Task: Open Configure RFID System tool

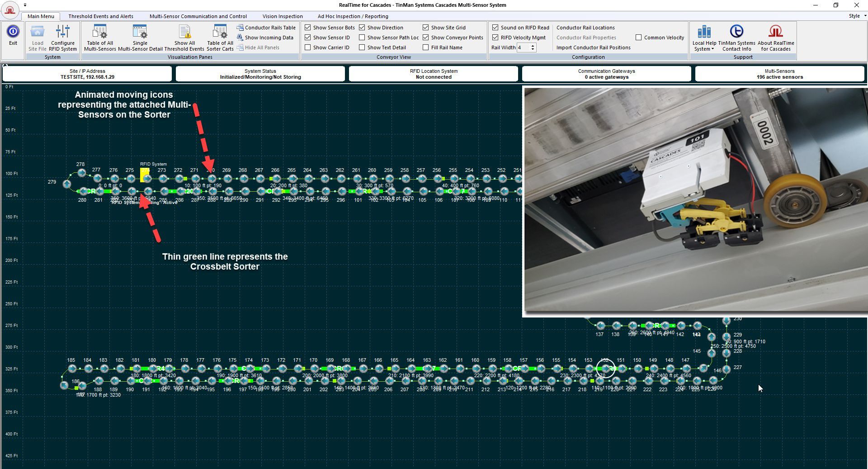Action: tap(63, 38)
